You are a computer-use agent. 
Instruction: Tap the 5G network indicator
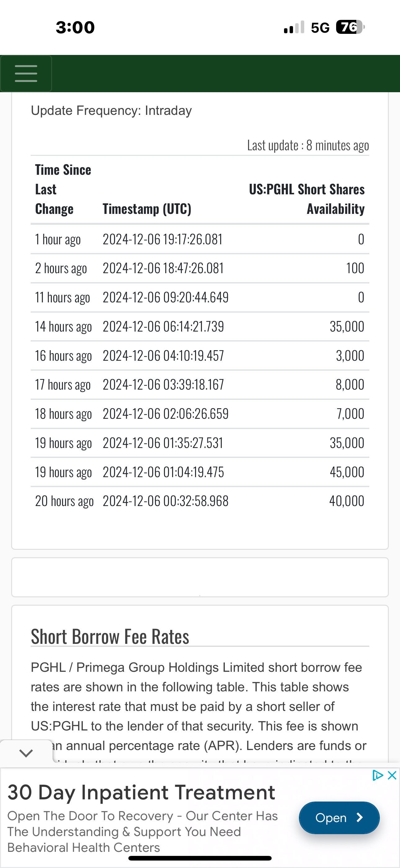[320, 28]
